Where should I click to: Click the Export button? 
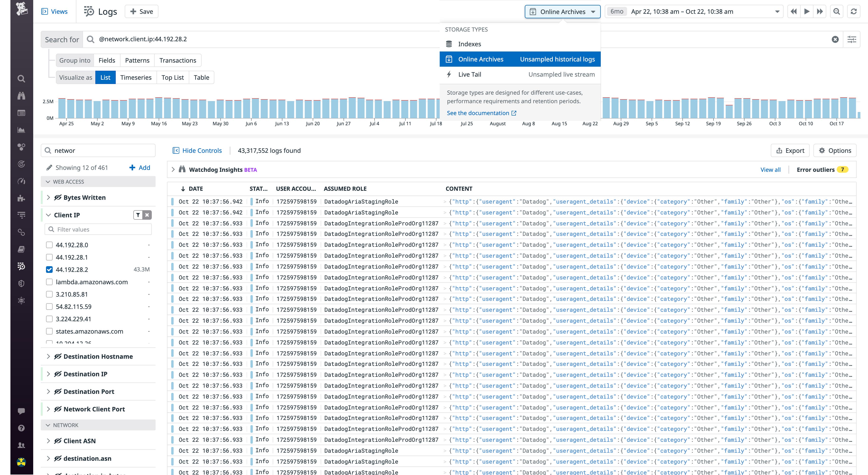pos(790,151)
